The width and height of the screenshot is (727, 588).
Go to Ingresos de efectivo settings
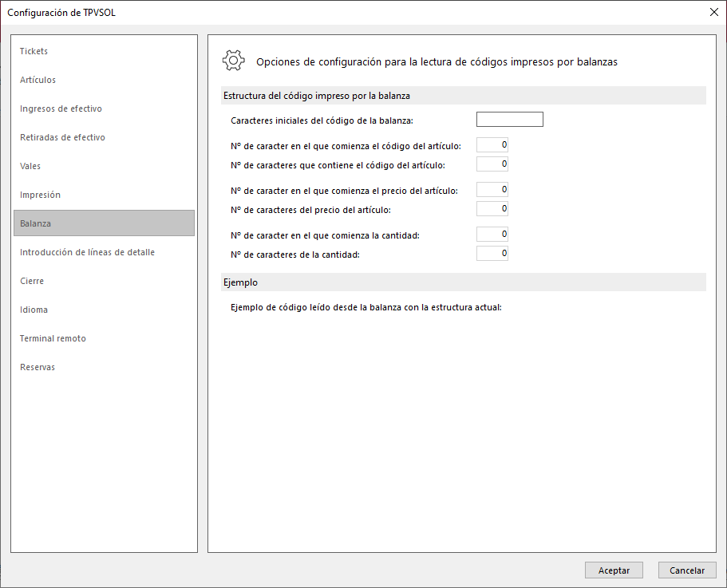104,109
